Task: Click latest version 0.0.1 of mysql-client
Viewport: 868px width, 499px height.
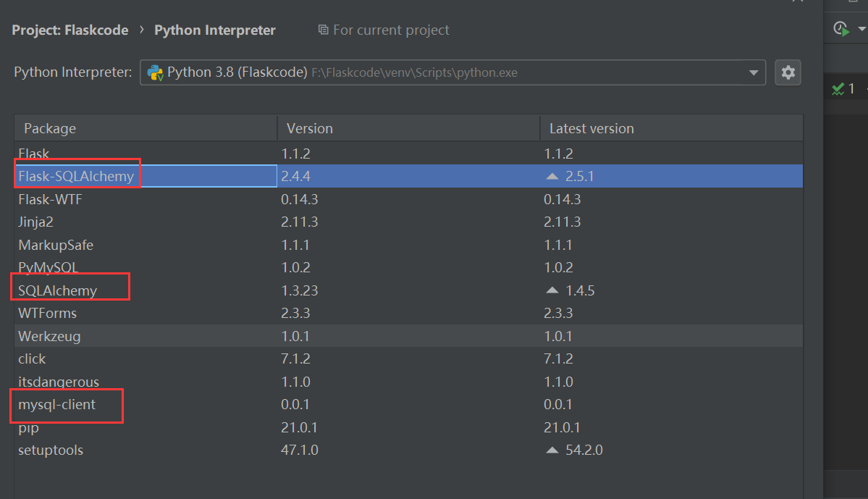Action: (x=558, y=404)
